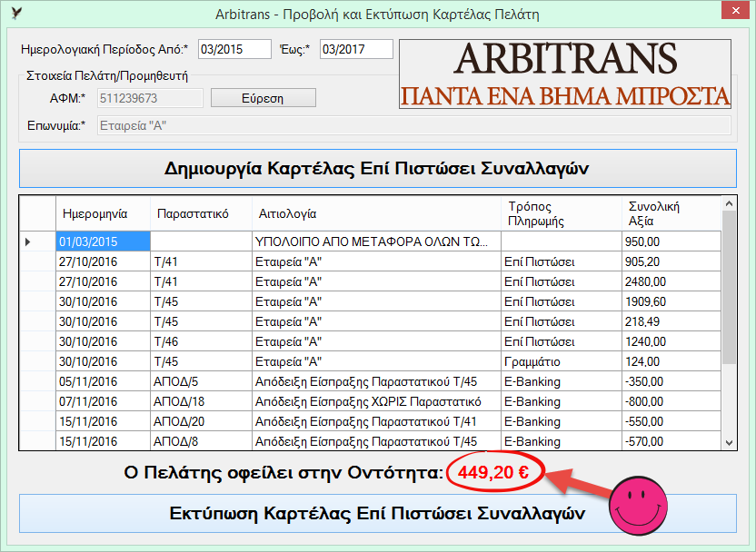Click the date cell 07/11/2016

(x=104, y=401)
